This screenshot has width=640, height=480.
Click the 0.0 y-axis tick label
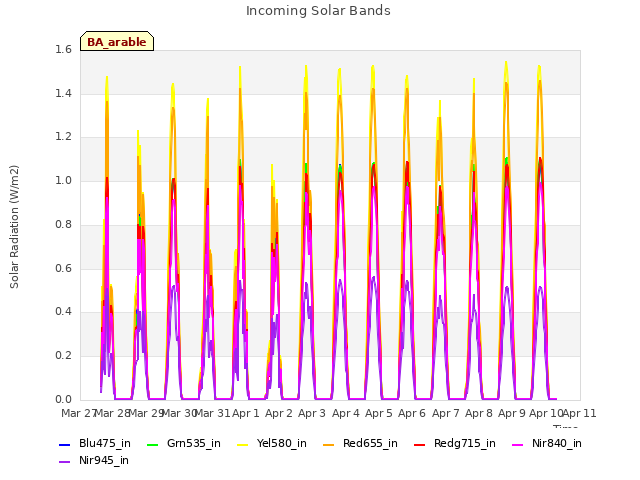[x=63, y=399]
